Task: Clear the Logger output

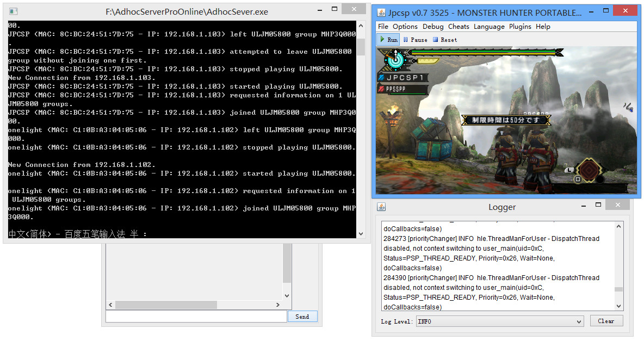Action: pos(606,321)
